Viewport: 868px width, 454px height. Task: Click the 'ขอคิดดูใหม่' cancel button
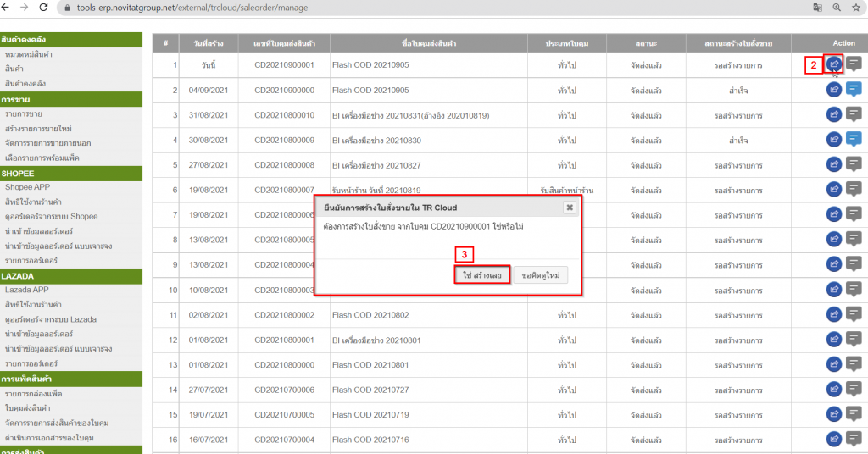540,275
